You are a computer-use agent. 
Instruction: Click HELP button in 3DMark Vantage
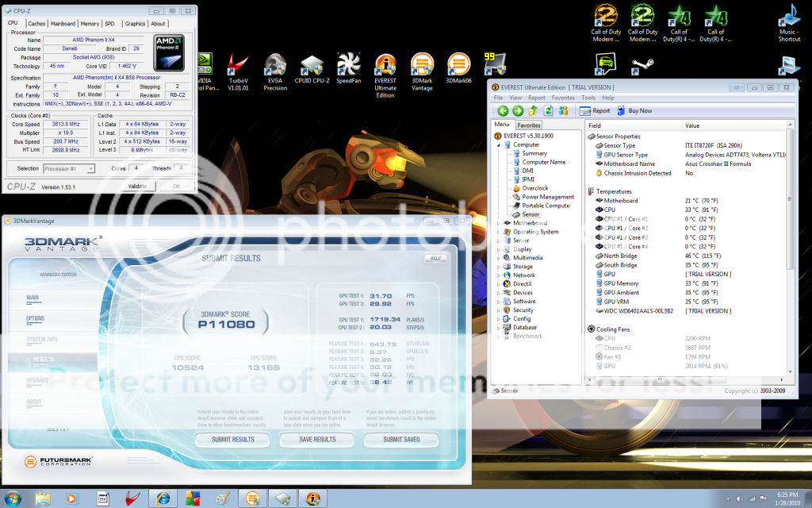click(435, 258)
